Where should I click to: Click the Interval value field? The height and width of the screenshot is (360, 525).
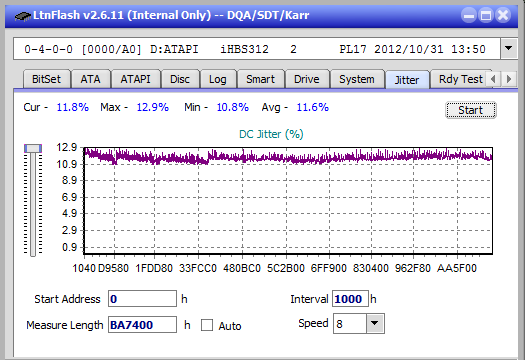(x=350, y=299)
